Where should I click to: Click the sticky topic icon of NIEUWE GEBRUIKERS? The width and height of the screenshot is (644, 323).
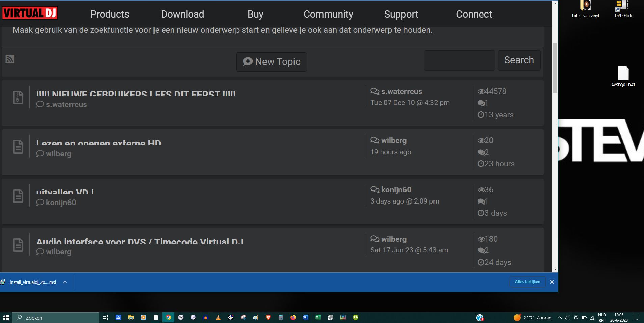pyautogui.click(x=18, y=98)
